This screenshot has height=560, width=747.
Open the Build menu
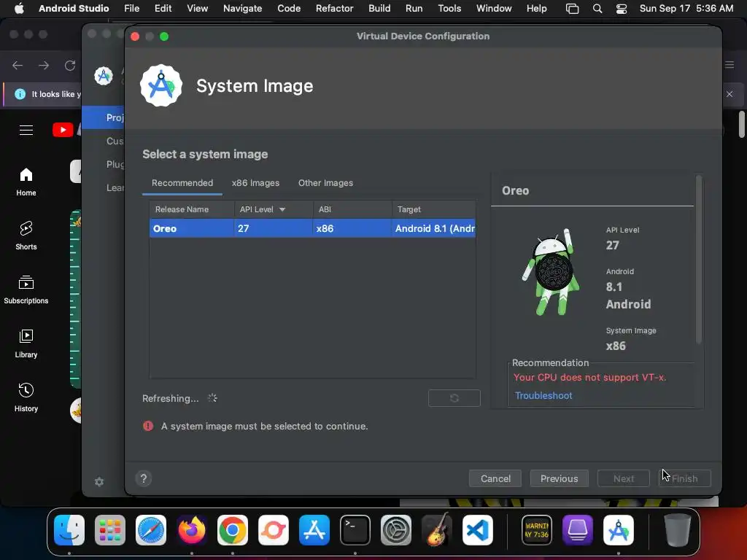coord(379,9)
